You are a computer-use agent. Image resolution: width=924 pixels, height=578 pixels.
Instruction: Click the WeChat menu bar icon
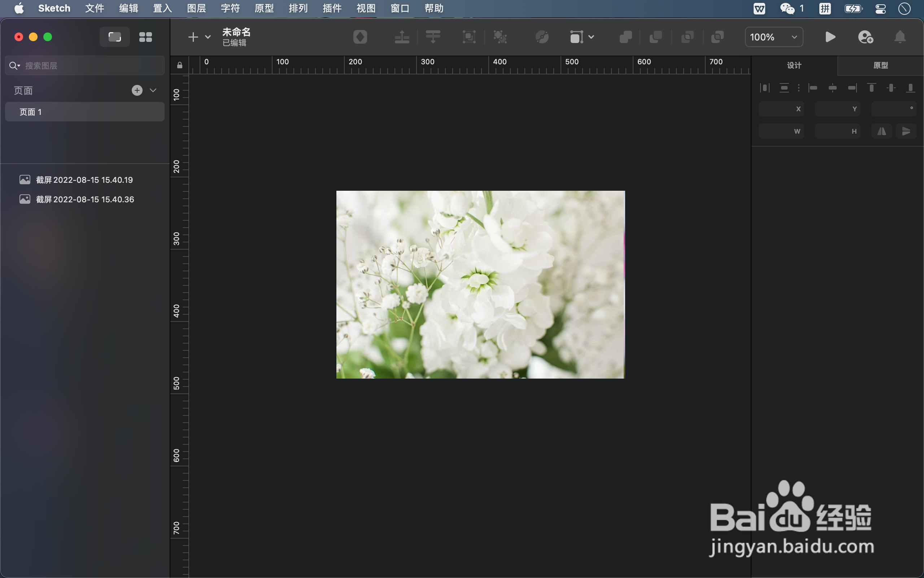point(787,8)
